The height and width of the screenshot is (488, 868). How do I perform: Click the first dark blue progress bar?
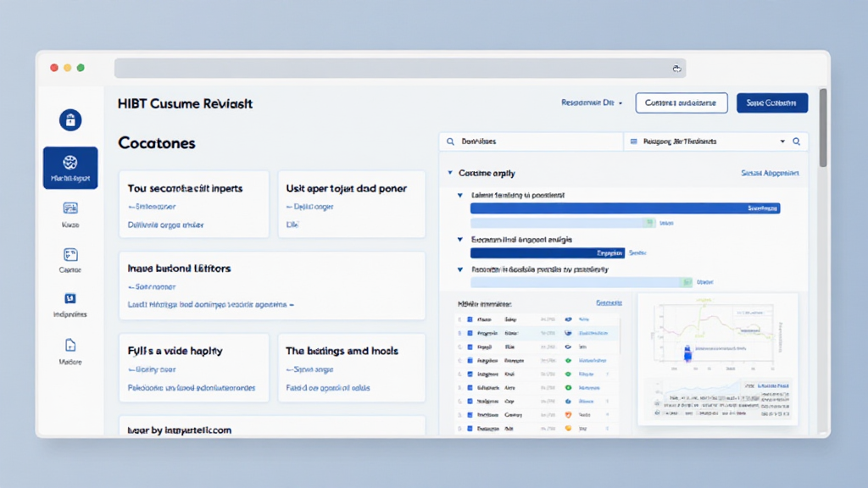pos(625,208)
